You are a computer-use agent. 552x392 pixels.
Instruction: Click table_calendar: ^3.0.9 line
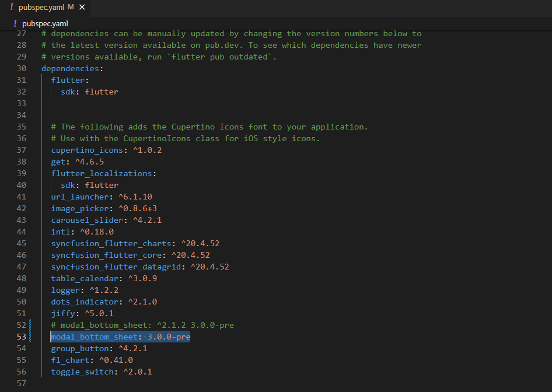pos(104,278)
